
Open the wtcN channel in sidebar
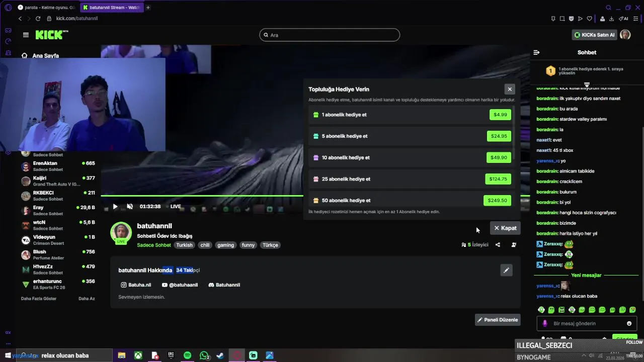coord(58,225)
